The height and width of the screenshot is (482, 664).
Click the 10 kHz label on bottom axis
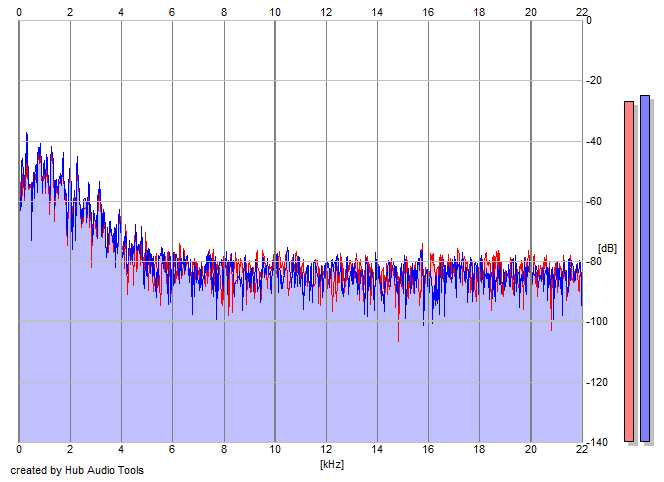(x=275, y=449)
